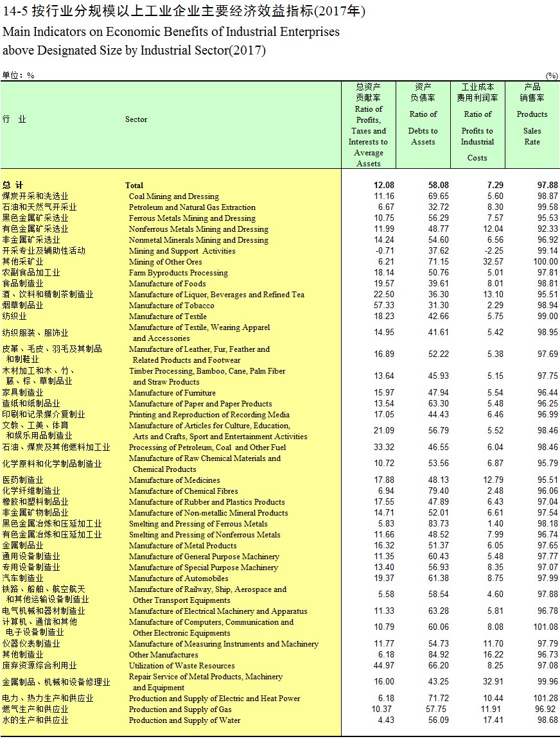Click 'Manufacture of Special Purpose Machinery'

[203, 568]
